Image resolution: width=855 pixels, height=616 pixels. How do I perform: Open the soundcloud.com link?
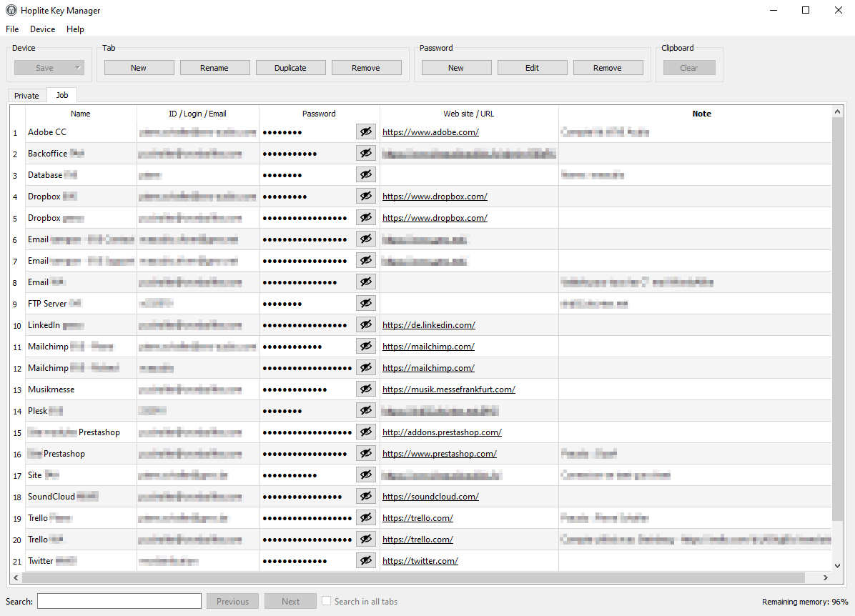coord(431,496)
